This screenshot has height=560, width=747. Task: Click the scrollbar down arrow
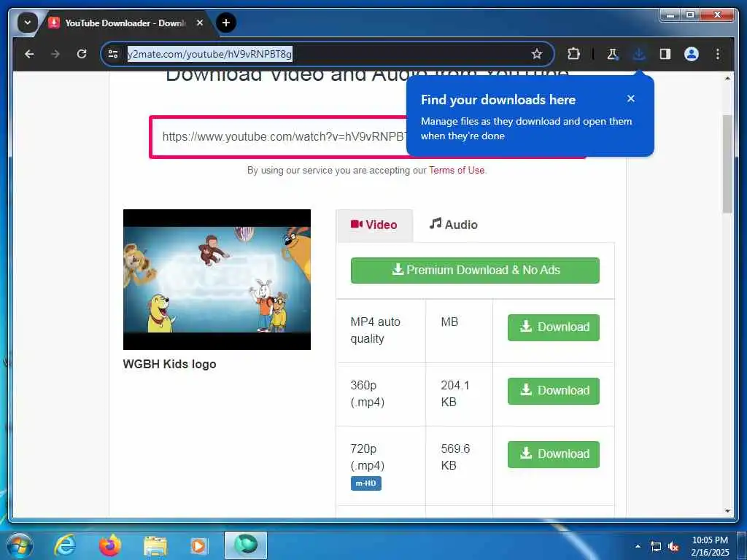point(727,511)
